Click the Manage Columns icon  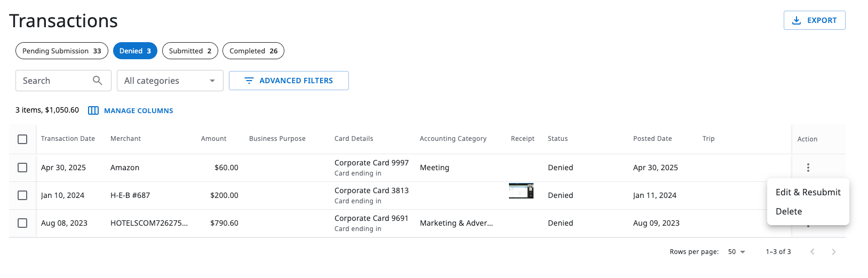click(93, 110)
